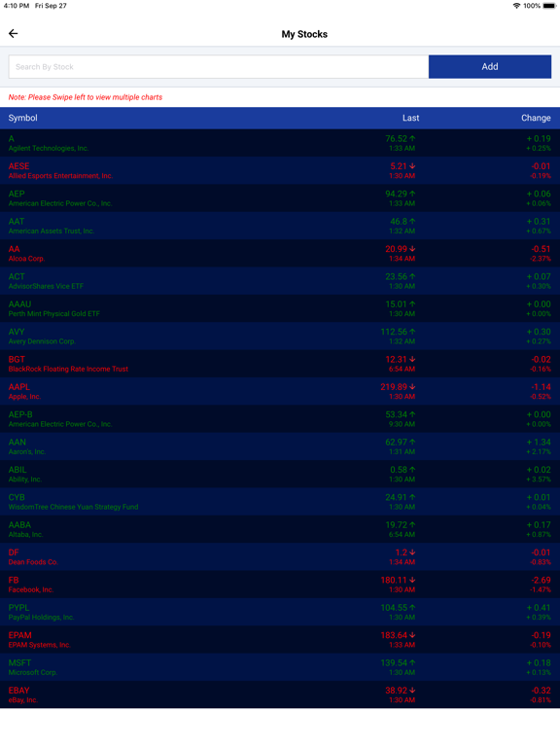Click the -0.32 change value

pyautogui.click(x=541, y=691)
